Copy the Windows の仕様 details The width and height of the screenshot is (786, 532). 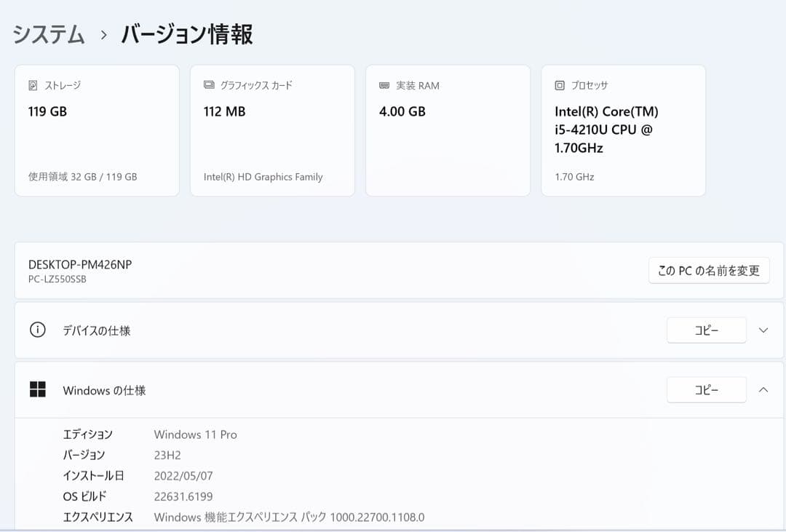click(x=706, y=390)
